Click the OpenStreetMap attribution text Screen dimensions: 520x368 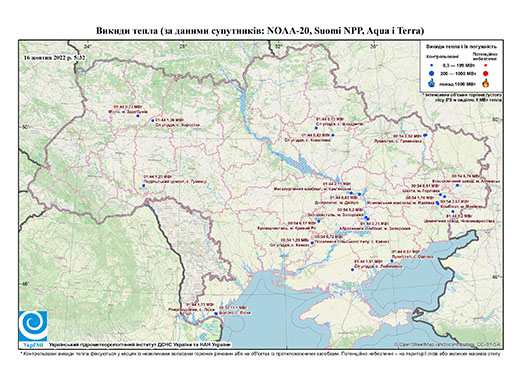(x=447, y=344)
